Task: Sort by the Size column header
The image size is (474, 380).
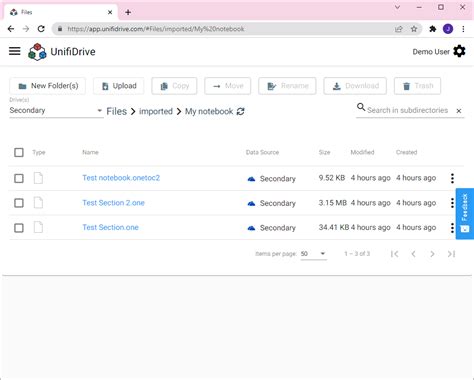Action: click(324, 152)
